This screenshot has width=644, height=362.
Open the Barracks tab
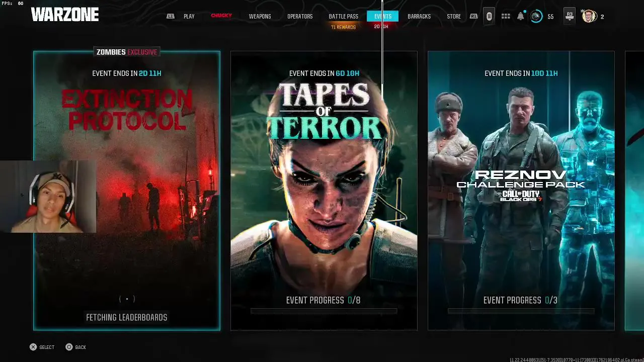coord(419,17)
